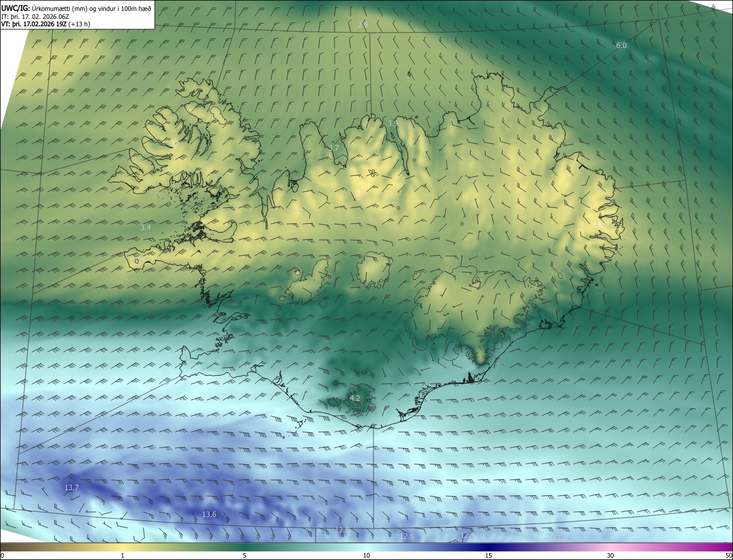The image size is (733, 560).
Task: Click the 1.0 value label in north Iceland
Action: pyautogui.click(x=358, y=193)
